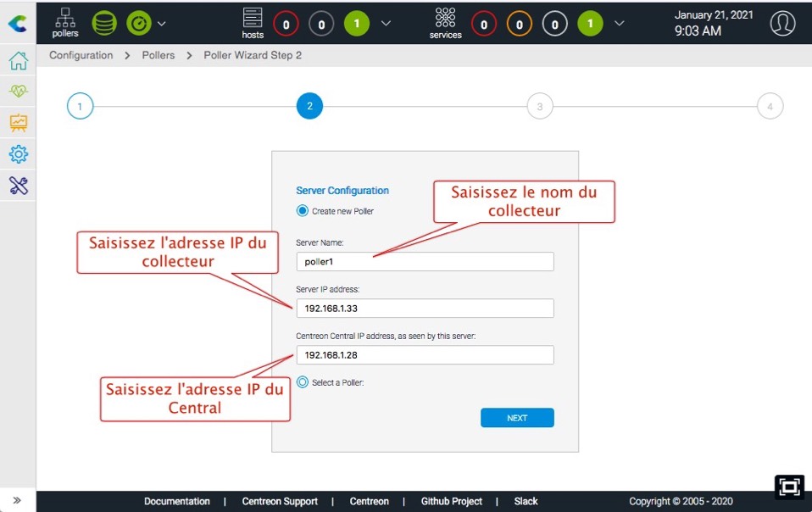Select the Create new Poller radio button
Image resolution: width=812 pixels, height=512 pixels.
click(x=303, y=211)
